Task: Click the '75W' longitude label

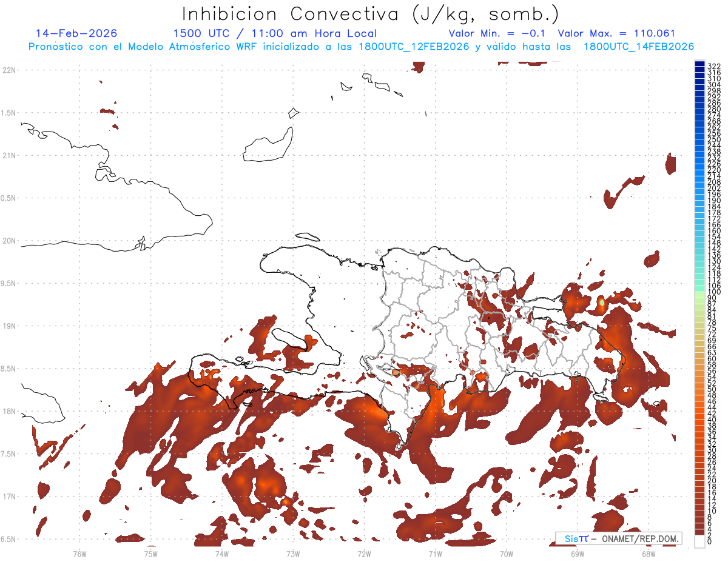Action: (150, 553)
